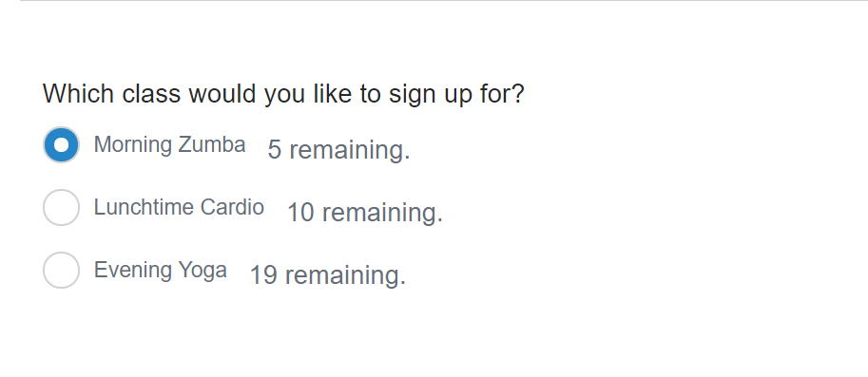Click the white dot inside the selected Zumba radio
This screenshot has height=377, width=868.
pyautogui.click(x=61, y=145)
